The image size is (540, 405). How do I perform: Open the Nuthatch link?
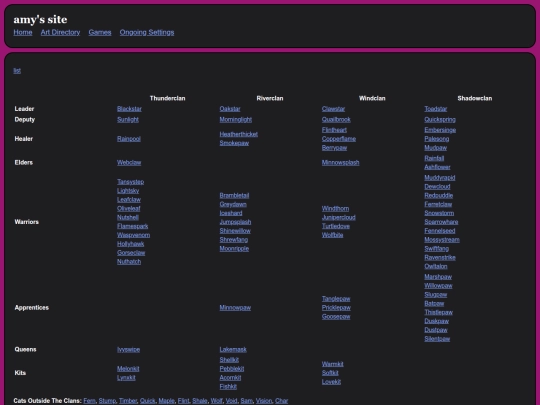point(129,262)
